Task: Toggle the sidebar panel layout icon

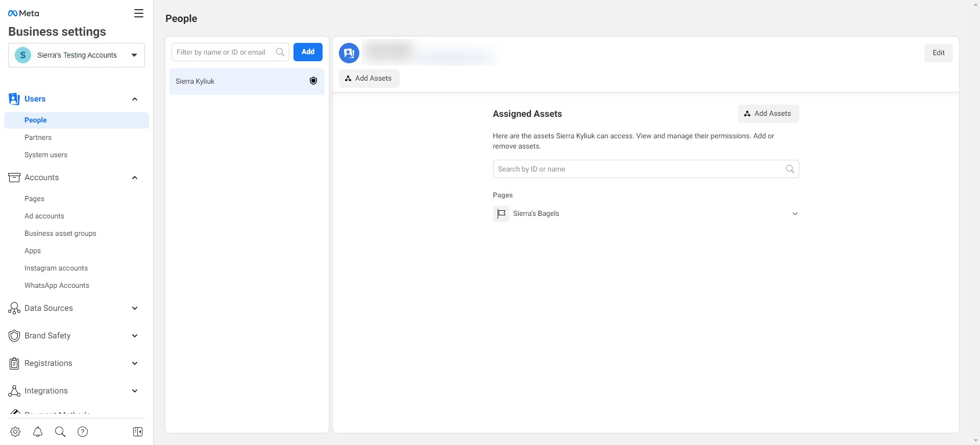Action: [138, 432]
